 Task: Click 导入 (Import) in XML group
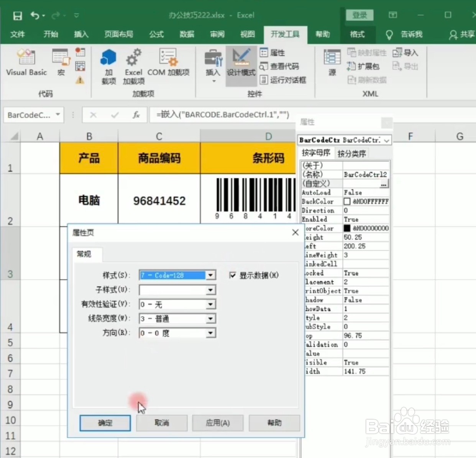[x=405, y=52]
